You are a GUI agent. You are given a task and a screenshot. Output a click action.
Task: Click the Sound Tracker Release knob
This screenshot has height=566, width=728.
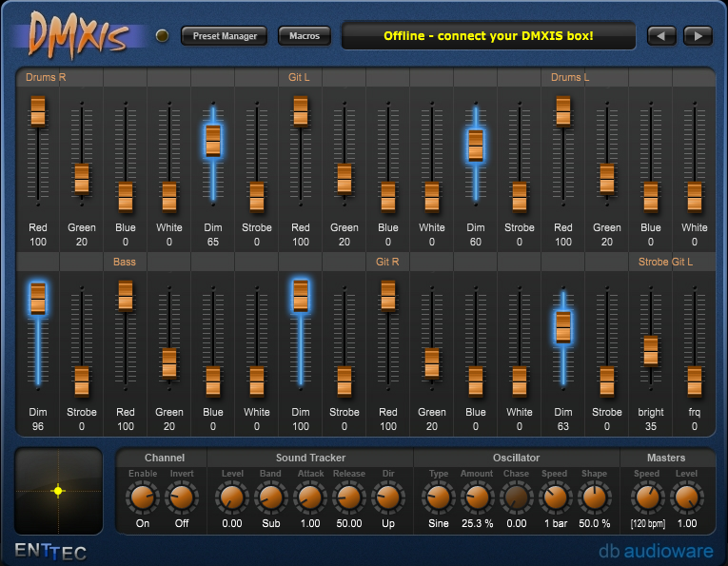click(x=349, y=498)
